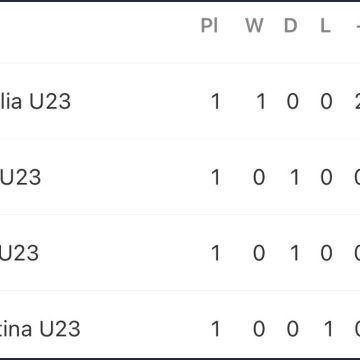Click the draws value in the "lia U23" row

click(x=293, y=101)
